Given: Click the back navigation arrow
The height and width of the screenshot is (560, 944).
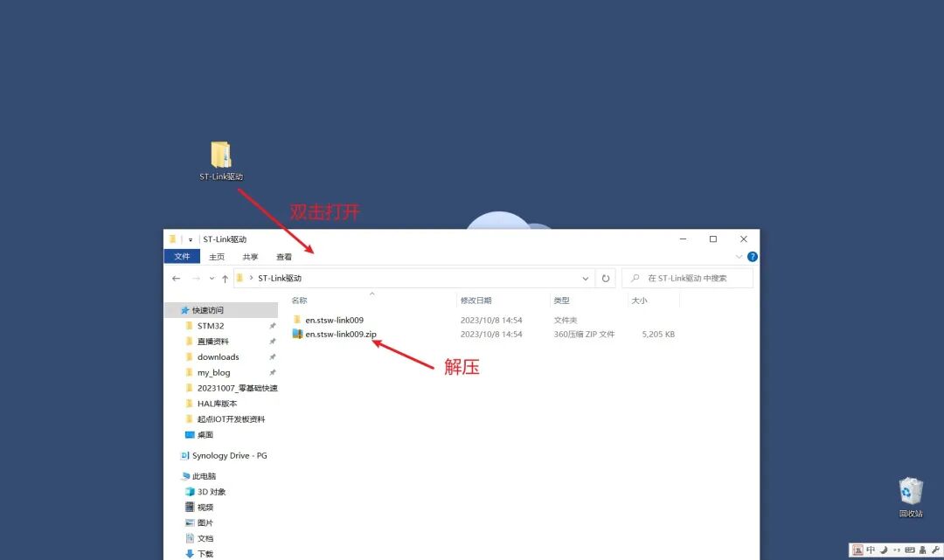Looking at the screenshot, I should pos(176,279).
